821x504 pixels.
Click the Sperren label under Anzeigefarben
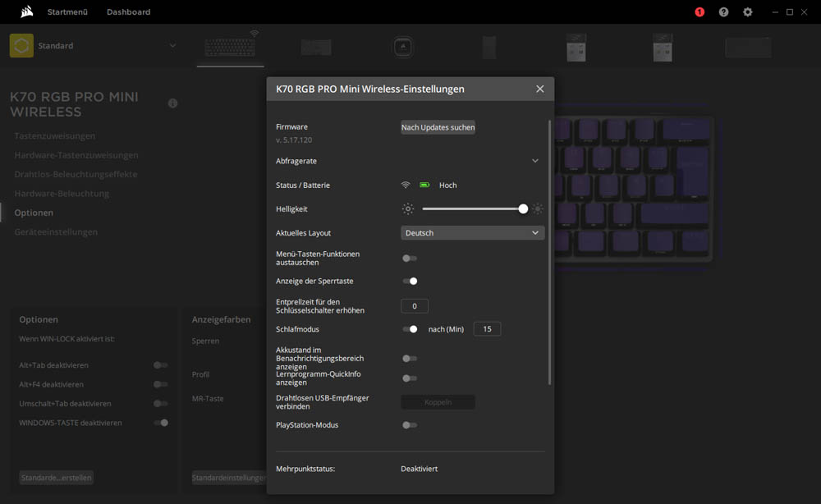(205, 341)
